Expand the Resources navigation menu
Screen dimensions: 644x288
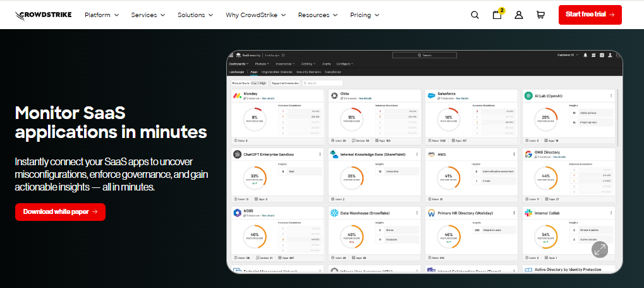(317, 15)
